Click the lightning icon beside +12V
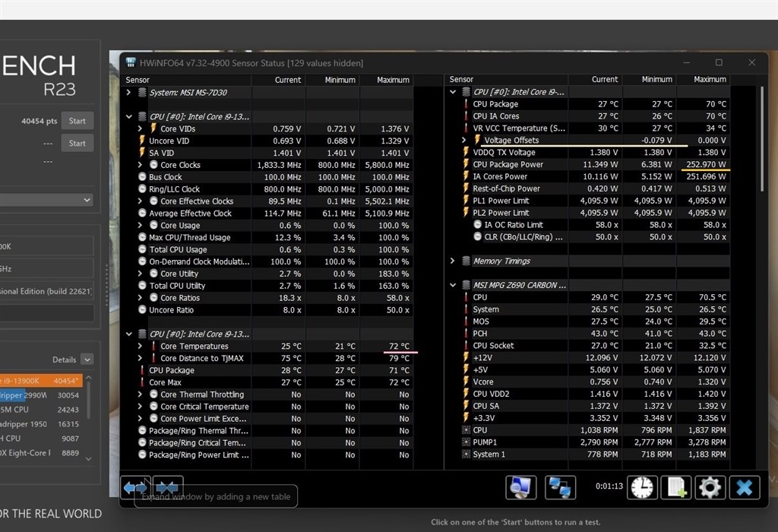The image size is (778, 532). (x=466, y=357)
